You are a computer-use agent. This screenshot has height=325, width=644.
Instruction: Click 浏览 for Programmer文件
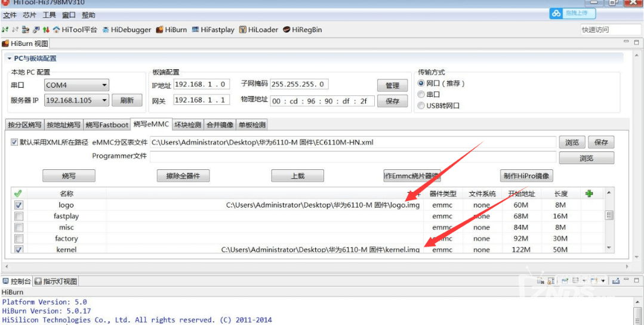587,158
